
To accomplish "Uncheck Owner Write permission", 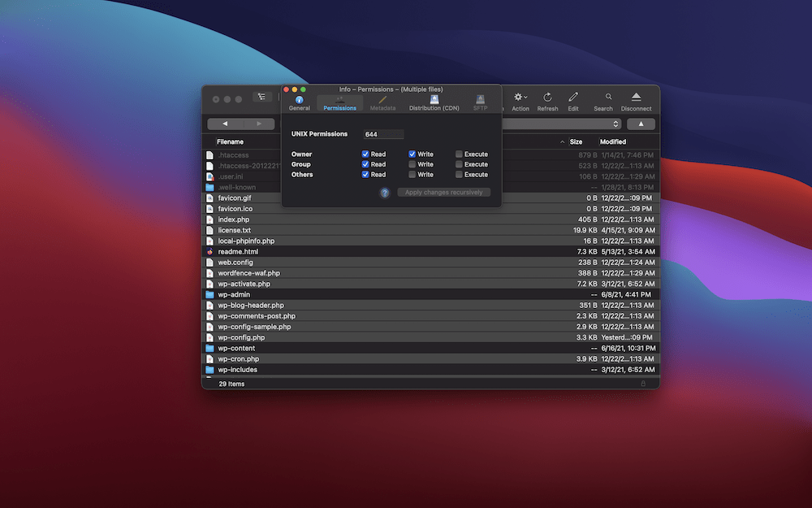I will click(x=412, y=154).
